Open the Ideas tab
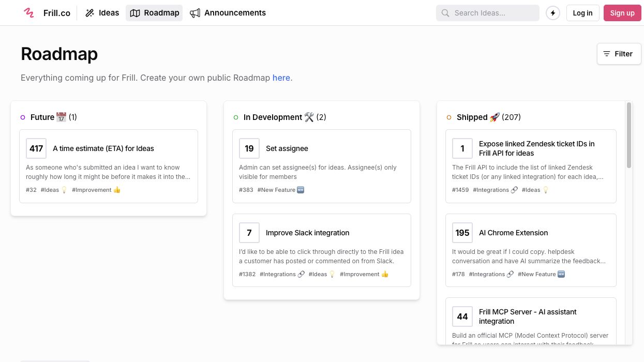 pyautogui.click(x=102, y=13)
